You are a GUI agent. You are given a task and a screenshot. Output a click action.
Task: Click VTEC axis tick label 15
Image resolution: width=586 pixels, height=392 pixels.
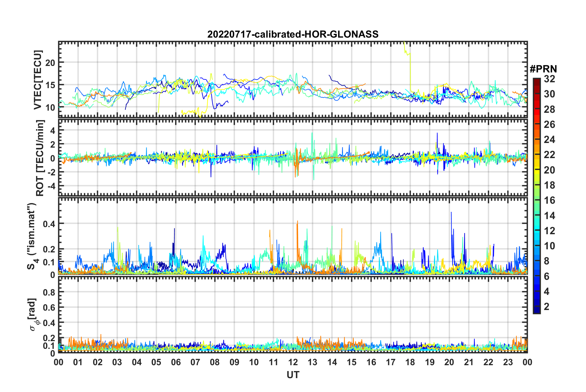pos(51,85)
